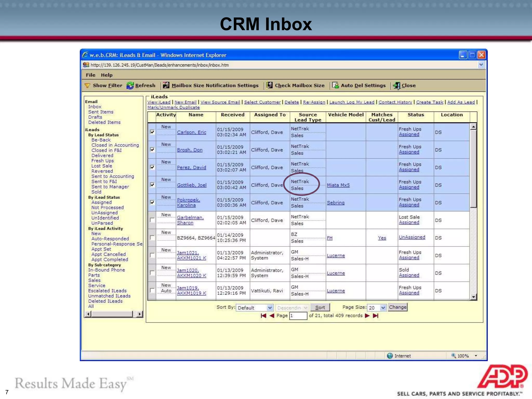Click the Change page size button

(x=398, y=307)
